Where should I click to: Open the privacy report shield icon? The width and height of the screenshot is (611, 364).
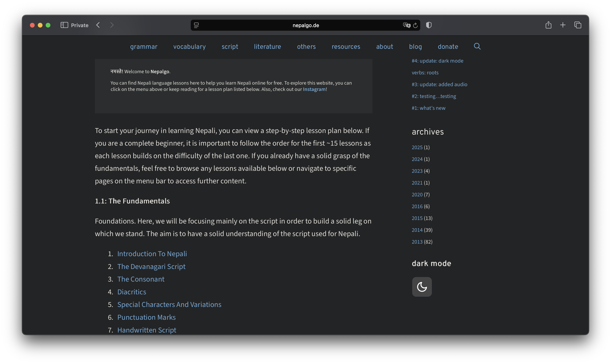429,25
